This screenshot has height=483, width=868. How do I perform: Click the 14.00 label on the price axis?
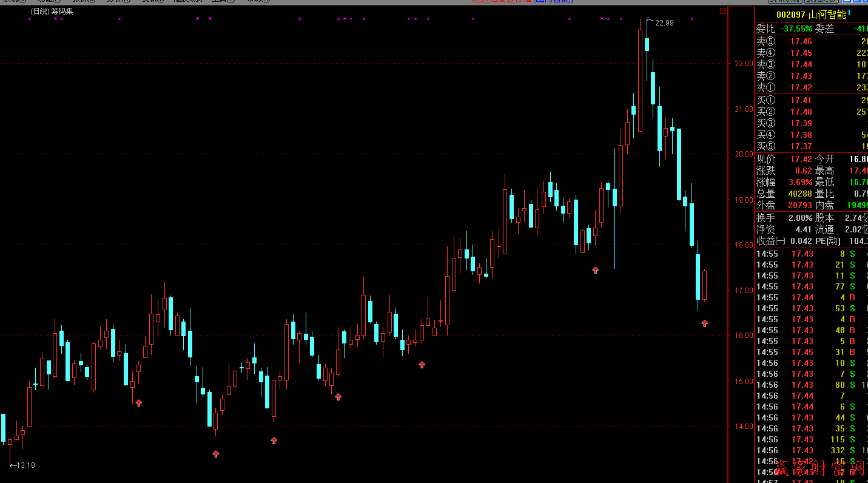click(744, 426)
